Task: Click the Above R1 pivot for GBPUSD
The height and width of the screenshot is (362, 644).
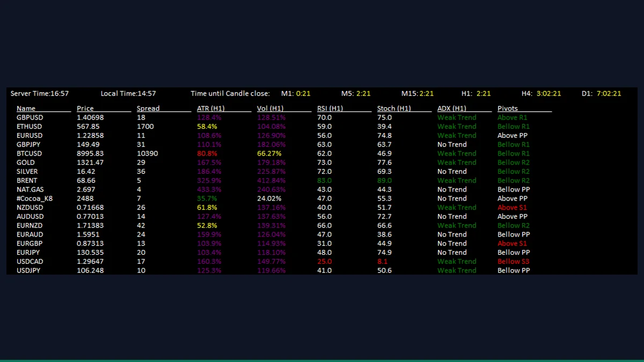Action: coord(513,117)
